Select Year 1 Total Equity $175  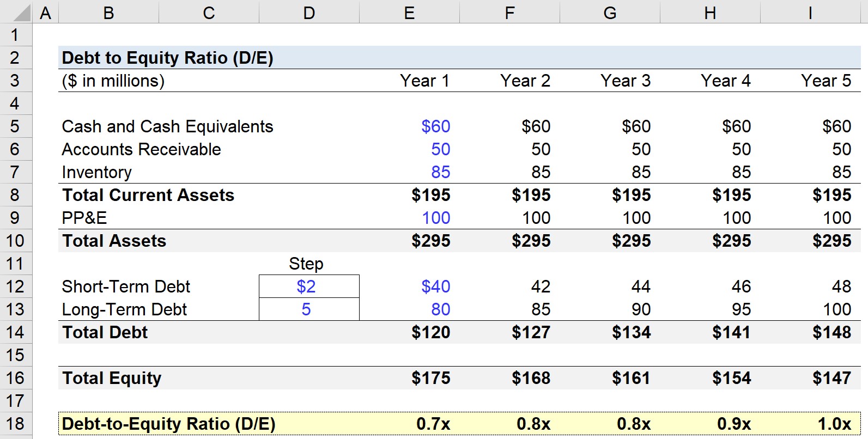point(431,378)
